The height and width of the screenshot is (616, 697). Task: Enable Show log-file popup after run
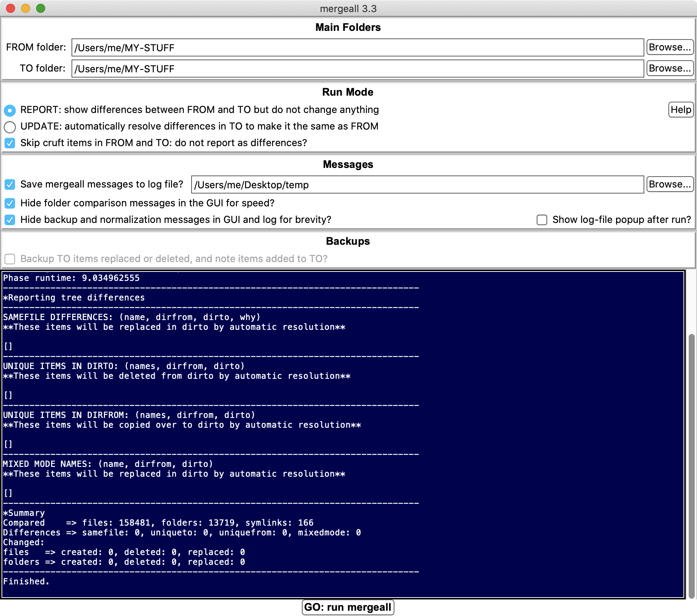point(542,220)
